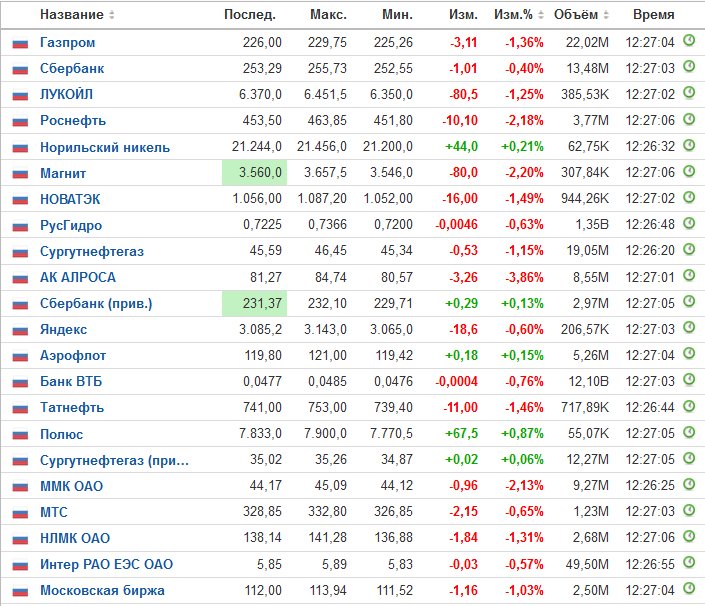Sort table by Объём column arrows
The height and width of the screenshot is (606, 705).
606,15
